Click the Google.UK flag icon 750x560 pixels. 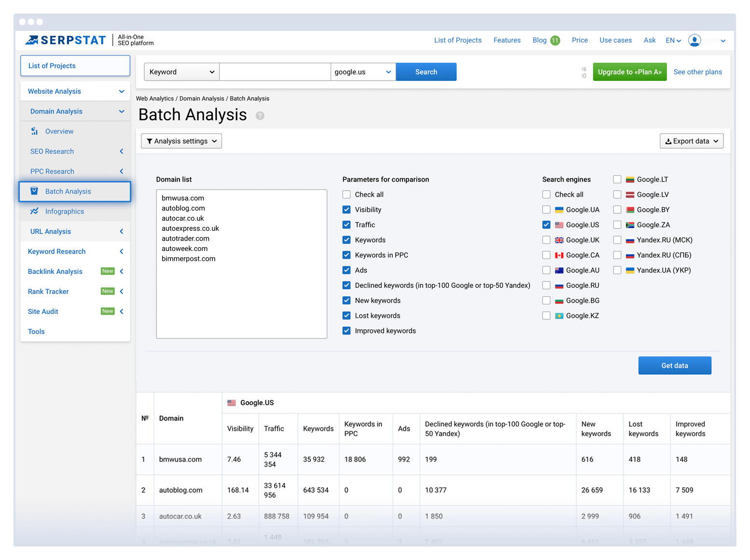(559, 240)
